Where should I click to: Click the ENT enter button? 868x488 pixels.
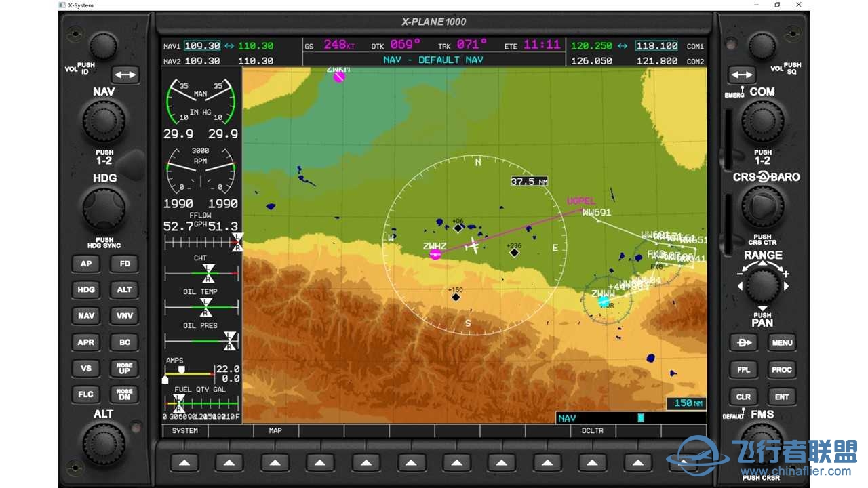782,396
